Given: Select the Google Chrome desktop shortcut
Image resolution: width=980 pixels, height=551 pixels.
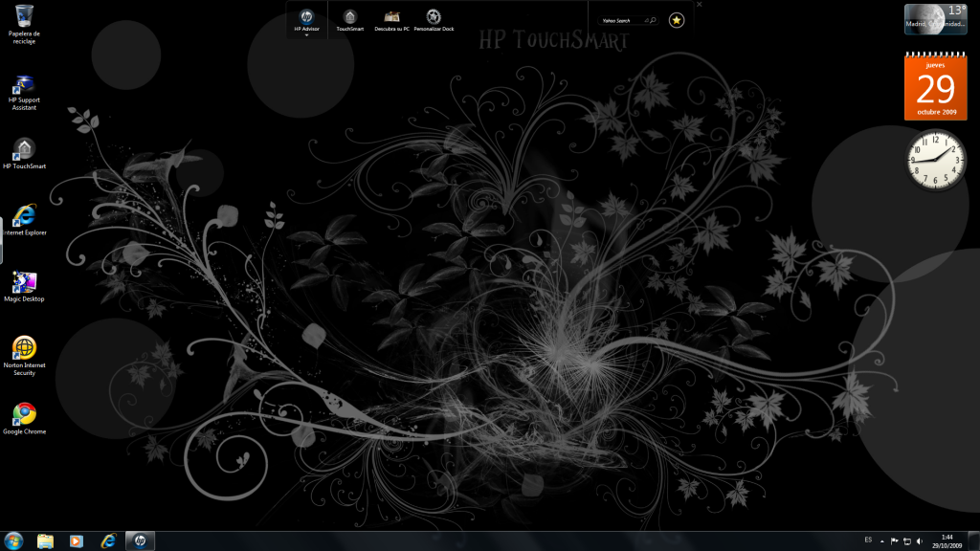Looking at the screenshot, I should pos(24,414).
